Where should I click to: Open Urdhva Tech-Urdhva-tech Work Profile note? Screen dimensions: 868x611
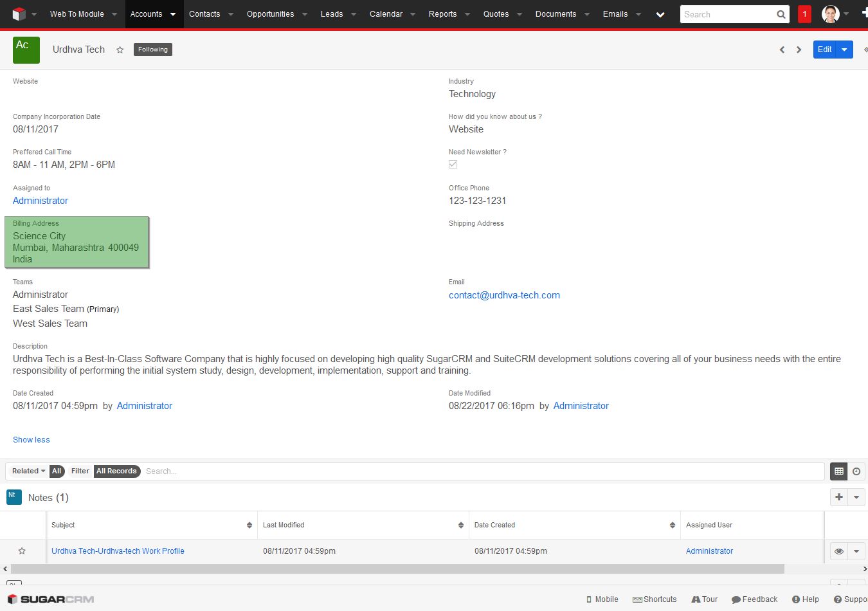point(118,551)
